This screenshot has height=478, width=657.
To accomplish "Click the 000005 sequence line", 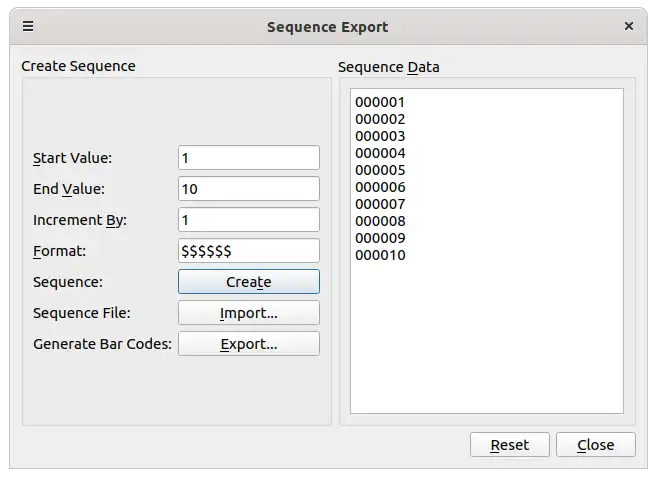I will (380, 170).
